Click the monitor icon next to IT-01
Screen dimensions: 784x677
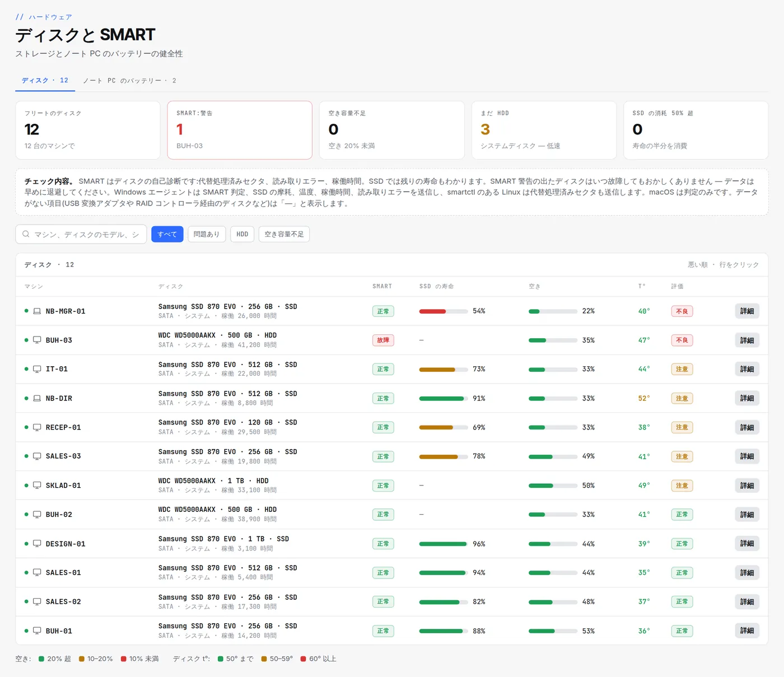click(x=37, y=369)
